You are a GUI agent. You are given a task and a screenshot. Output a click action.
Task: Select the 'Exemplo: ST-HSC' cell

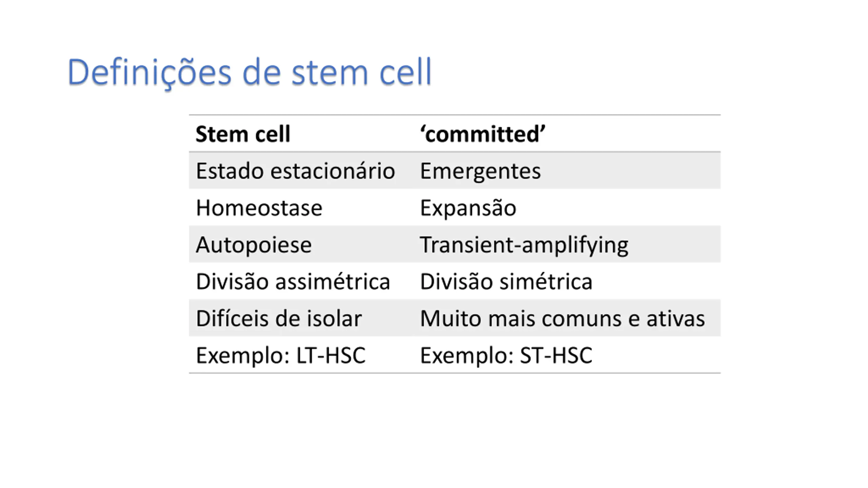coord(567,355)
